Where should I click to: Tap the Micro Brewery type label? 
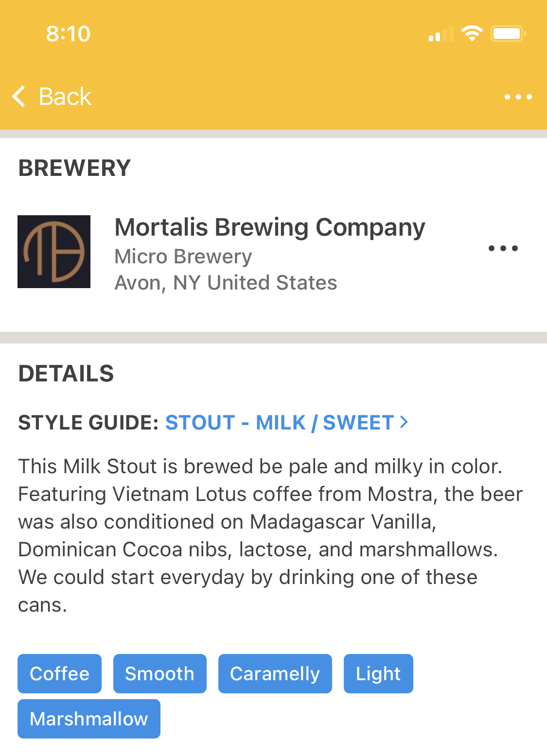tap(183, 257)
